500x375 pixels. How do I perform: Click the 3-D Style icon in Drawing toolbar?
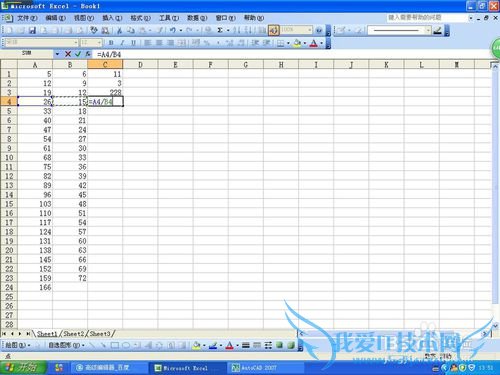[291, 345]
